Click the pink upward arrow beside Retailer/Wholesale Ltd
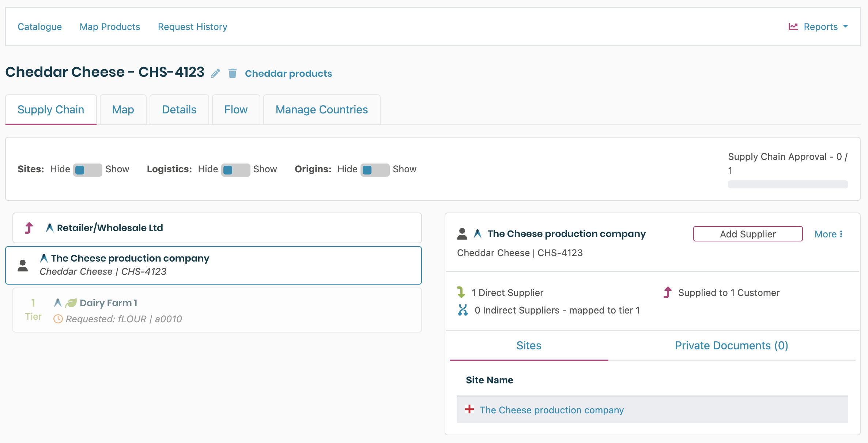The image size is (868, 443). (29, 228)
